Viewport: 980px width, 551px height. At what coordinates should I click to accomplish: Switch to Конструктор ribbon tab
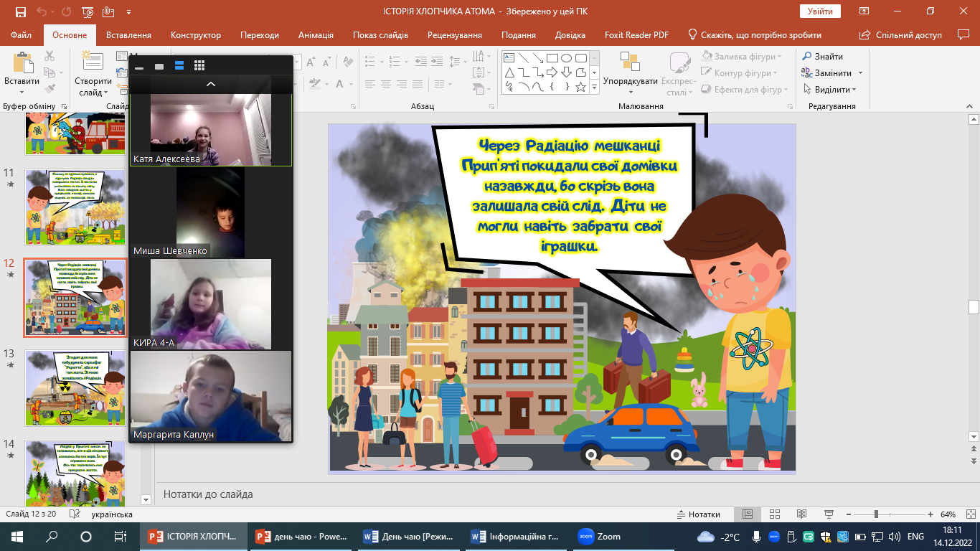click(x=196, y=35)
